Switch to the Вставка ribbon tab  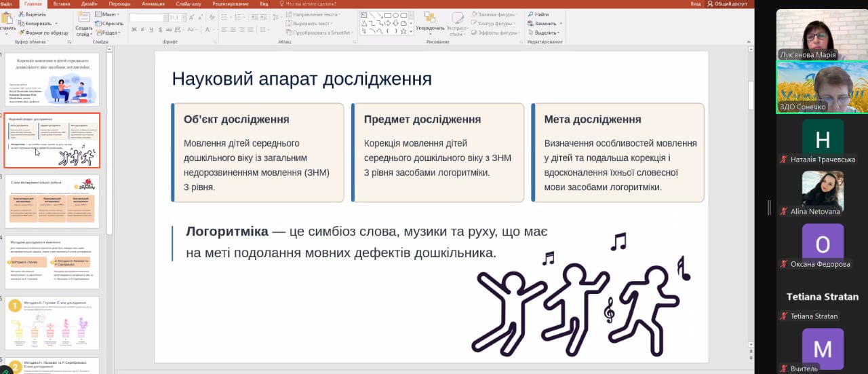(x=61, y=3)
